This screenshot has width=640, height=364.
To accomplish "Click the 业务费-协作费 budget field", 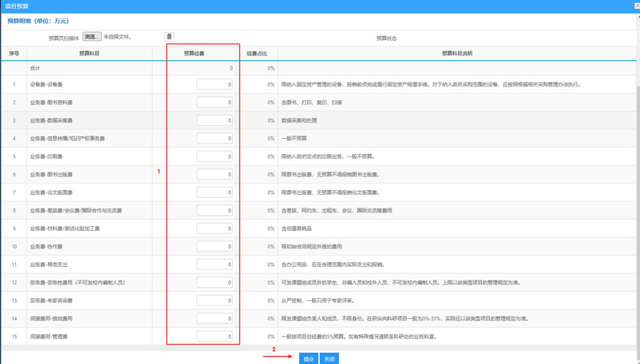I will click(214, 246).
